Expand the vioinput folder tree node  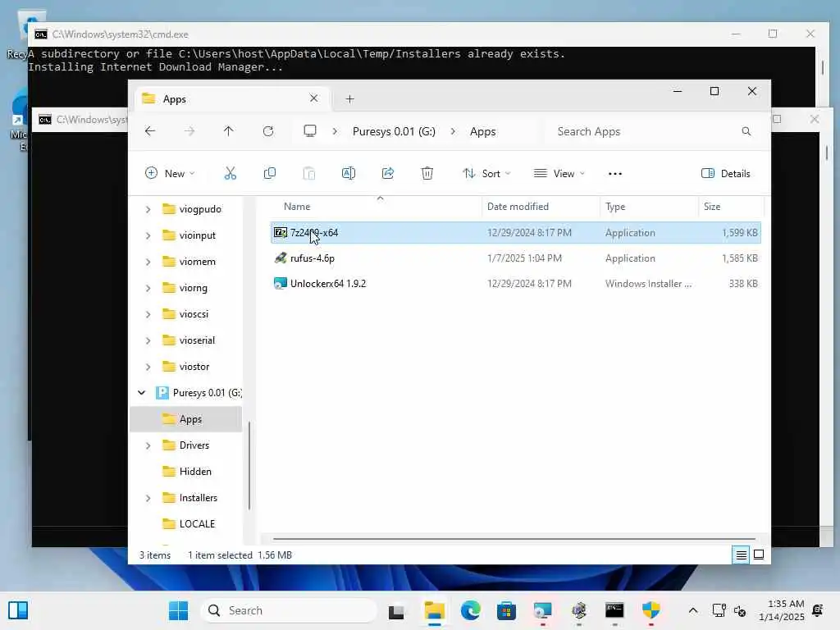tap(148, 235)
